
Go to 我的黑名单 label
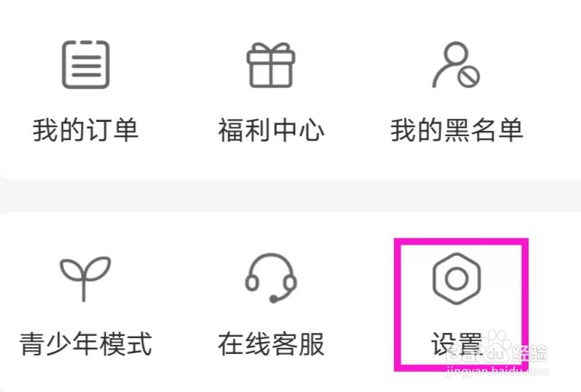[457, 130]
